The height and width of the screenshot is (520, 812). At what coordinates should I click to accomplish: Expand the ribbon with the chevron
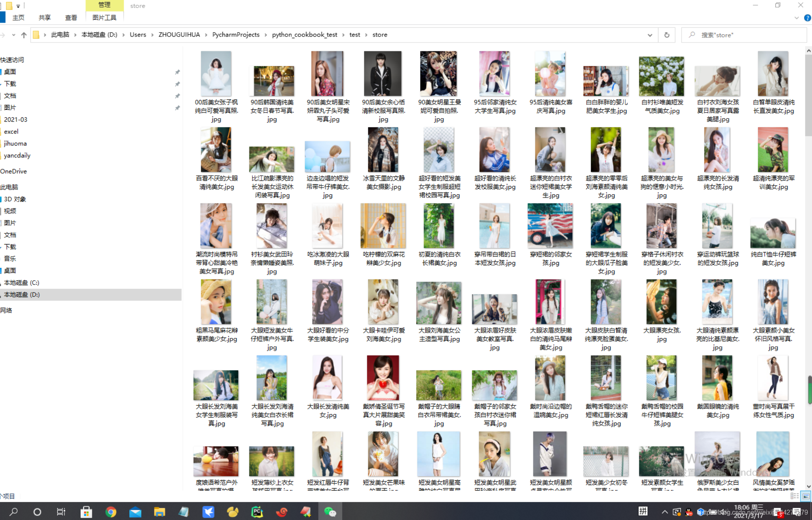pyautogui.click(x=796, y=18)
